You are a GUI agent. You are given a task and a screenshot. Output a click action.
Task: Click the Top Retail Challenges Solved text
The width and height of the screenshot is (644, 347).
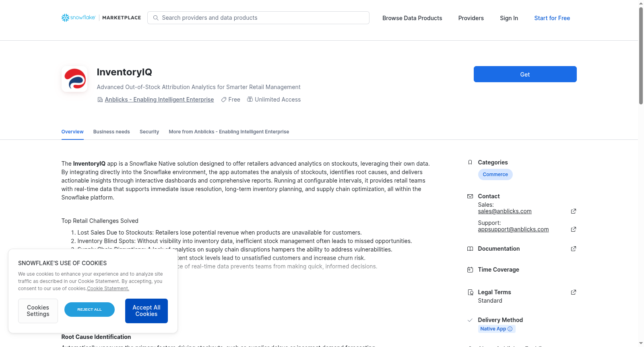100,221
